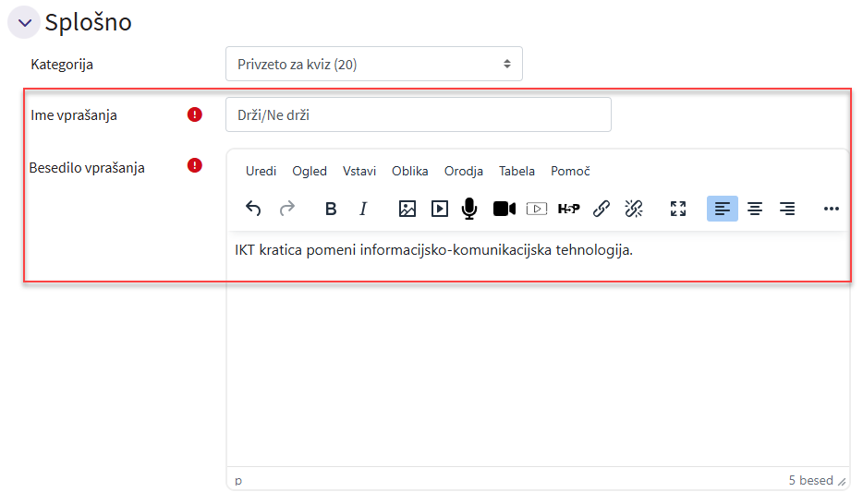Insert multimedia with the play icon
Screen dimensions: 863x504
[x=440, y=209]
